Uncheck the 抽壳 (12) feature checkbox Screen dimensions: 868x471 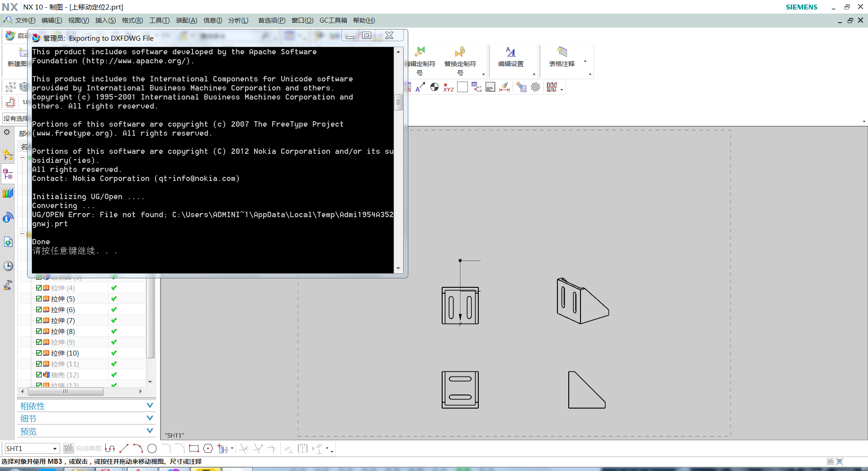[x=39, y=375]
